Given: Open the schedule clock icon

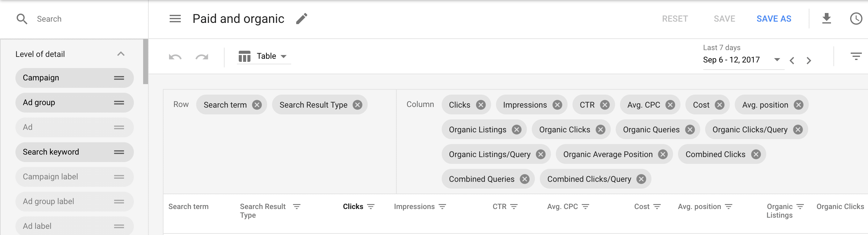Looking at the screenshot, I should click(x=856, y=19).
